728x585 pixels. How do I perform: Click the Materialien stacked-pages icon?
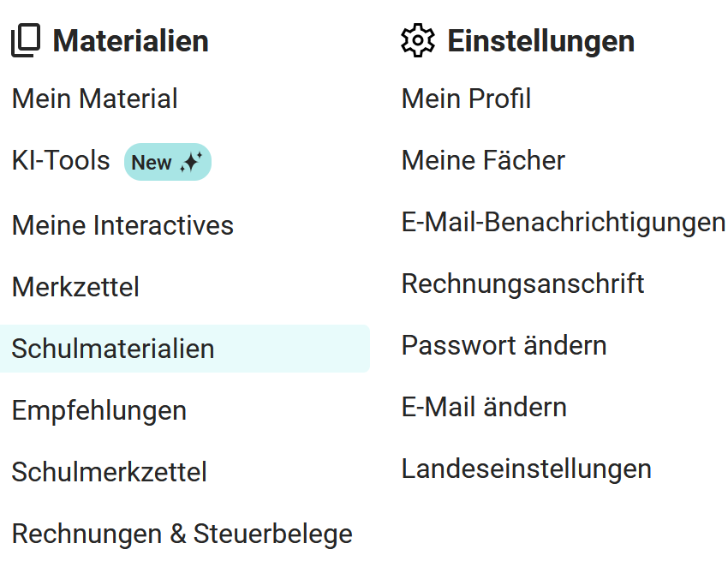click(x=26, y=41)
